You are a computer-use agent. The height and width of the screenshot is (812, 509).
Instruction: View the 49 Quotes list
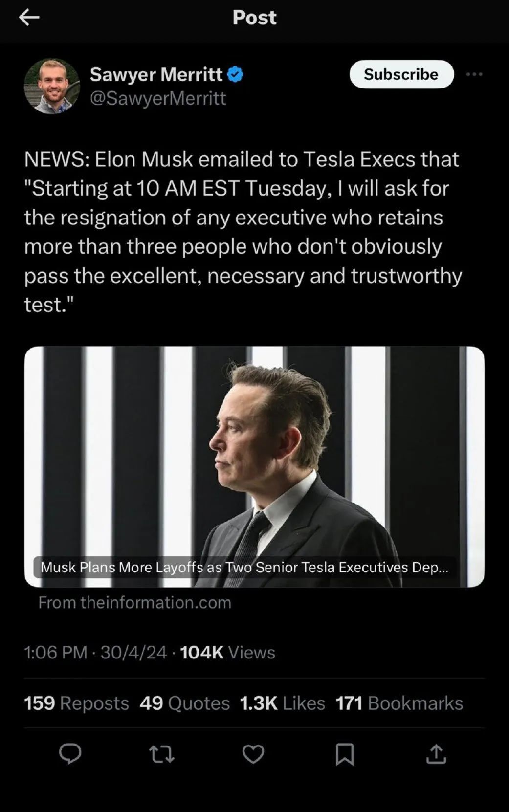[x=184, y=703]
